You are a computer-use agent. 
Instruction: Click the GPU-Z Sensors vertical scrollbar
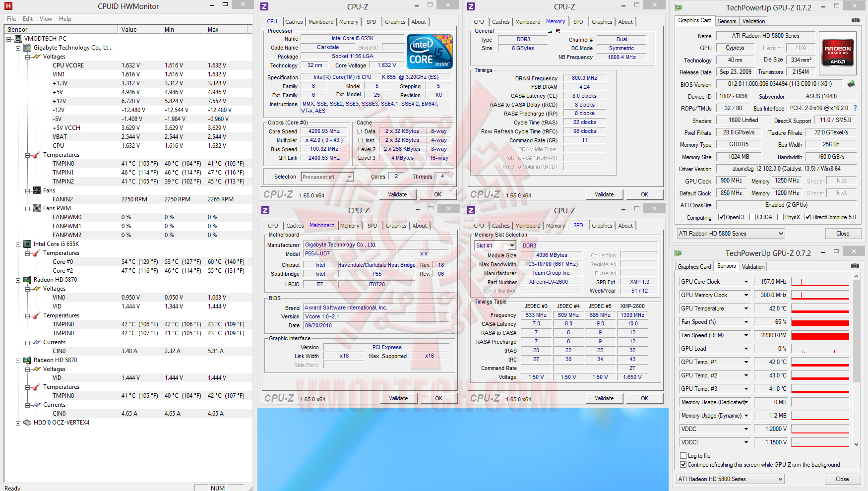(x=856, y=360)
